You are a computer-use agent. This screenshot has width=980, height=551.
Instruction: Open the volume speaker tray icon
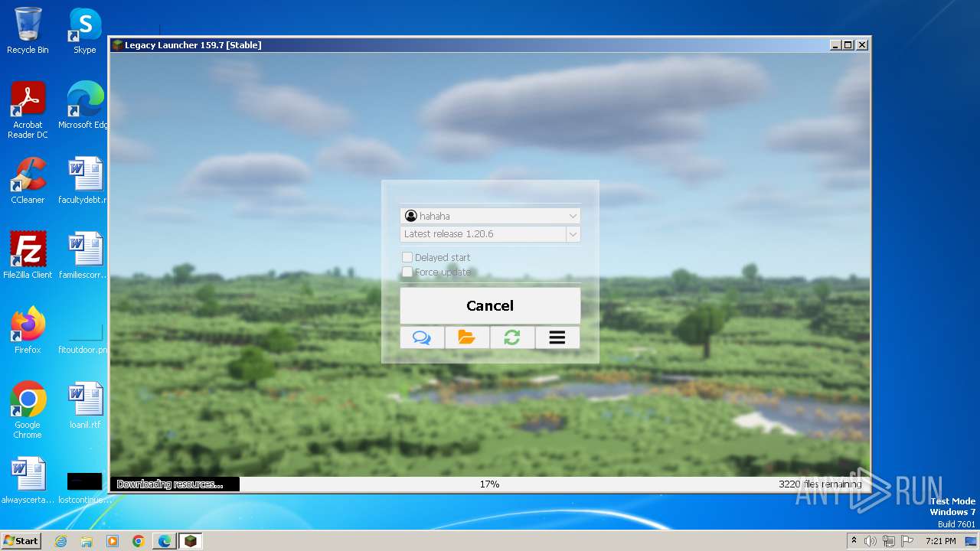pos(871,541)
